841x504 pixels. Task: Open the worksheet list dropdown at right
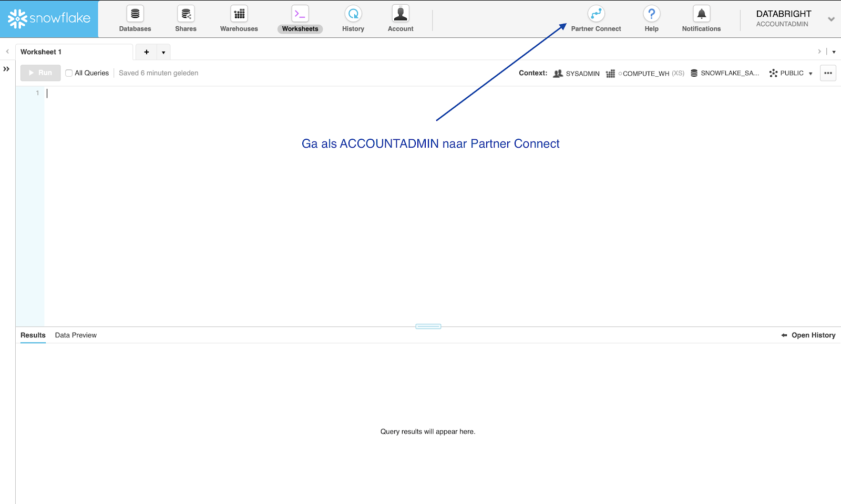coord(834,52)
